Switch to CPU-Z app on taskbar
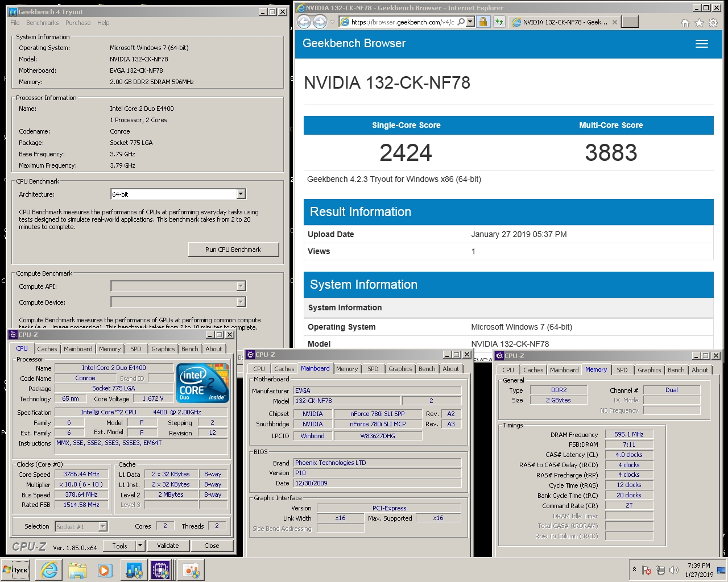This screenshot has height=582, width=728. tap(162, 570)
